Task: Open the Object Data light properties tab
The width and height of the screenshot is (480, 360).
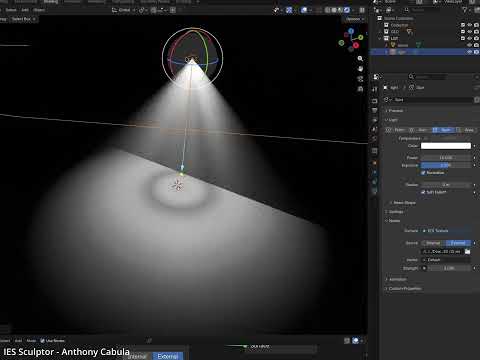Action: coord(375,191)
